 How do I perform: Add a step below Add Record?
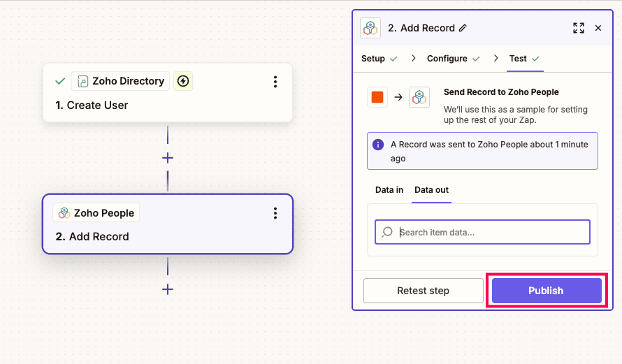coord(168,289)
